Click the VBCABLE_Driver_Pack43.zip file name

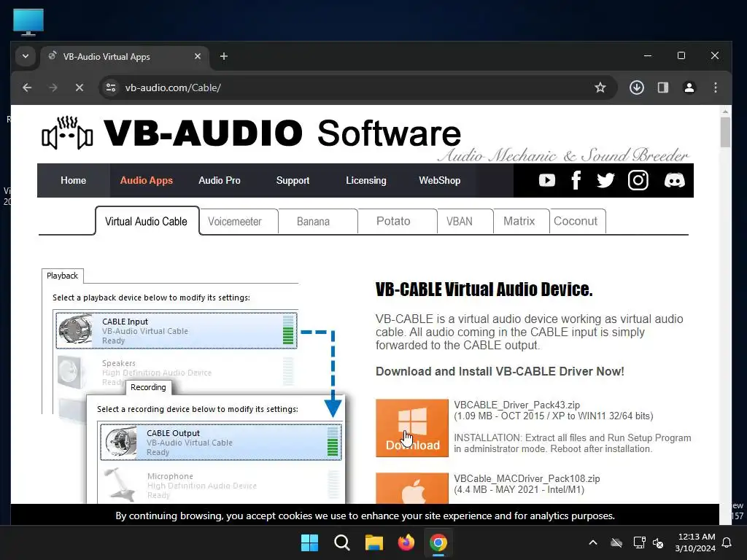coord(516,405)
